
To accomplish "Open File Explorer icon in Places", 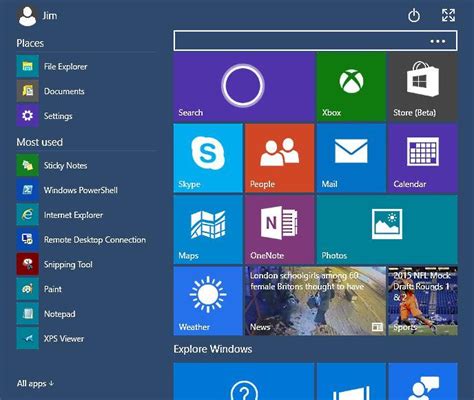I will pos(28,66).
